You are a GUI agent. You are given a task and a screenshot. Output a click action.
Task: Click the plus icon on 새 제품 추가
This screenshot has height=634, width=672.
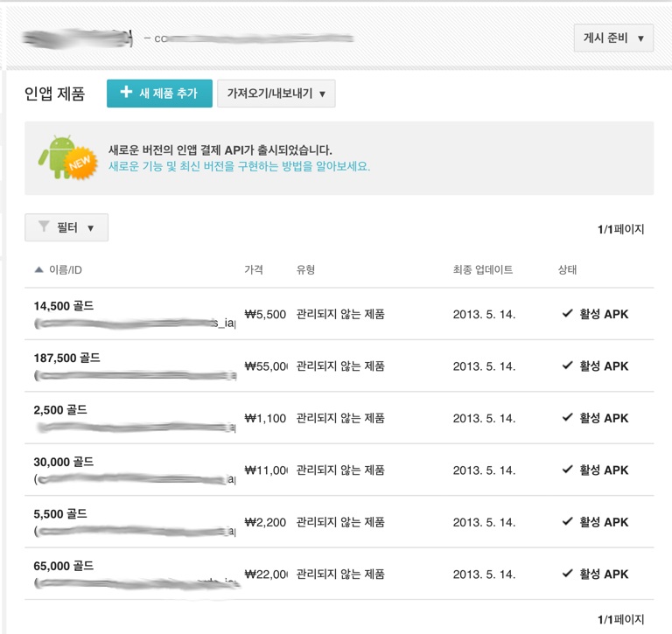click(126, 93)
